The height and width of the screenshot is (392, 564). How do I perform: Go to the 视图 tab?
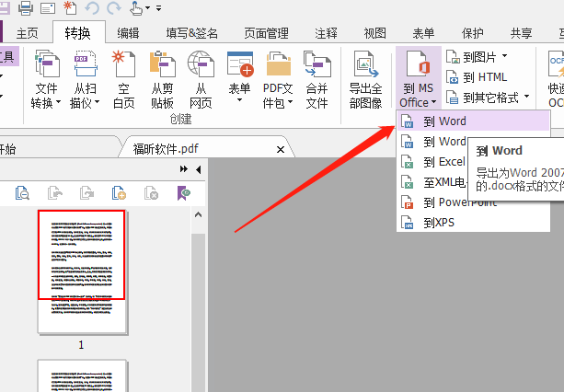(374, 33)
